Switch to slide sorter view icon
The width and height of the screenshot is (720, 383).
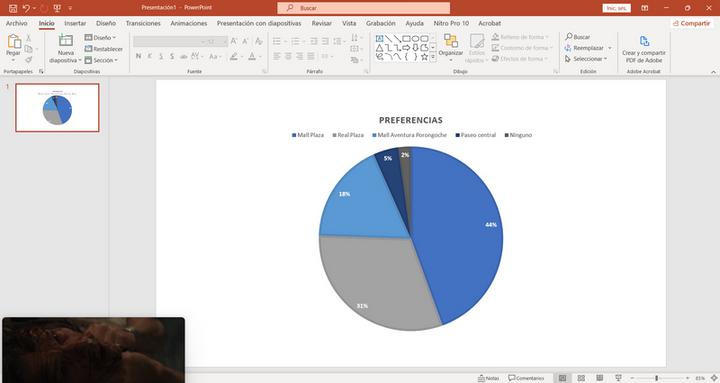581,378
